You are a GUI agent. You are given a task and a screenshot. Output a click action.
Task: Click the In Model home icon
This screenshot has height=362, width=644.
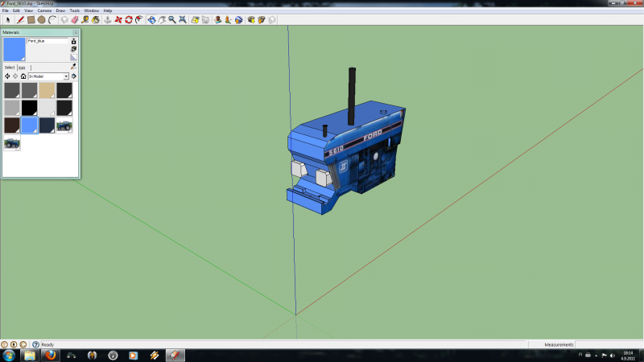click(x=23, y=76)
